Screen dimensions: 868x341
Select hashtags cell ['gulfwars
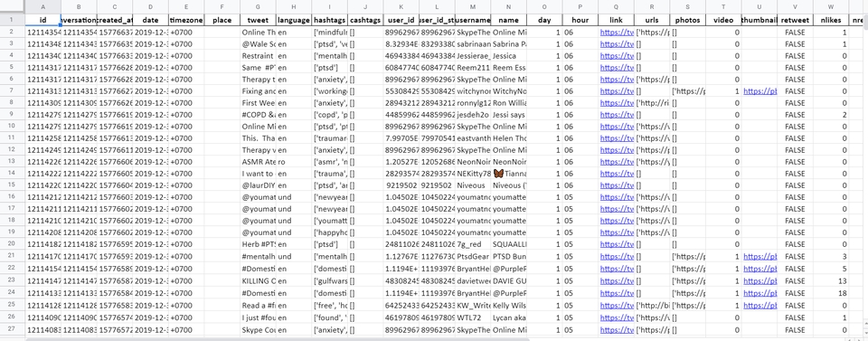(x=329, y=280)
